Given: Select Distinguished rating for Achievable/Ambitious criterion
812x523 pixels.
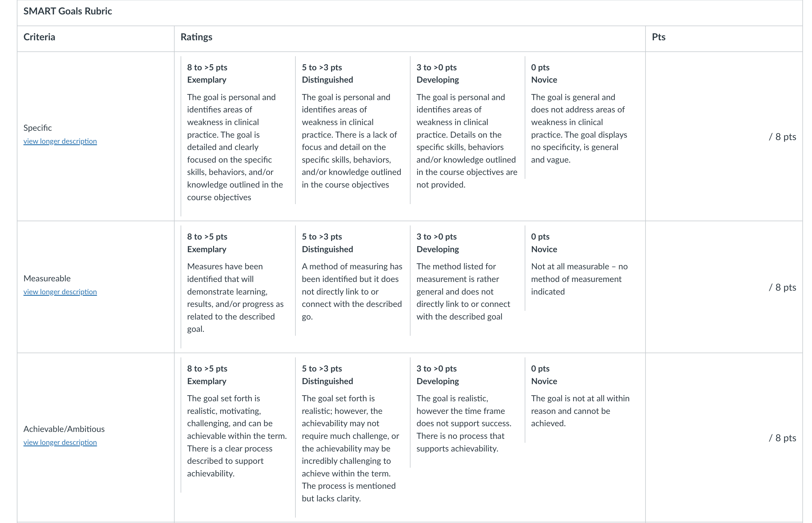Looking at the screenshot, I should point(353,437).
